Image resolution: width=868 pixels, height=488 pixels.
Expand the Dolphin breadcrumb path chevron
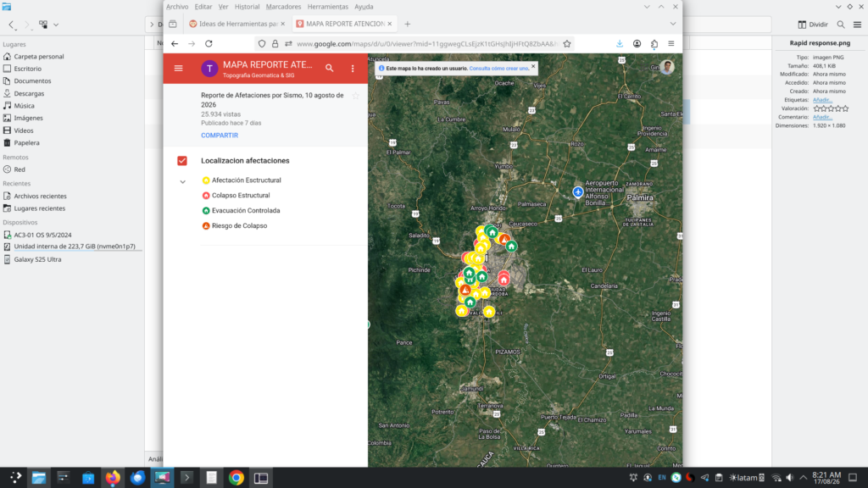[152, 25]
